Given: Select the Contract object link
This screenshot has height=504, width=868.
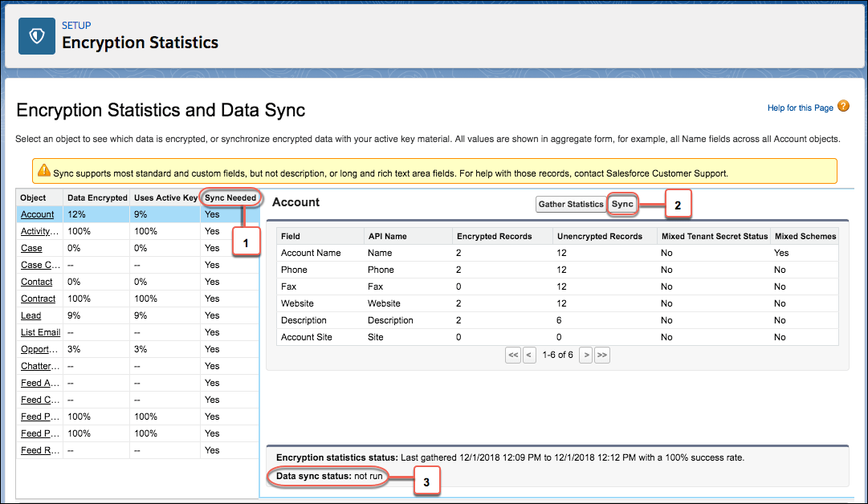Looking at the screenshot, I should [x=39, y=299].
